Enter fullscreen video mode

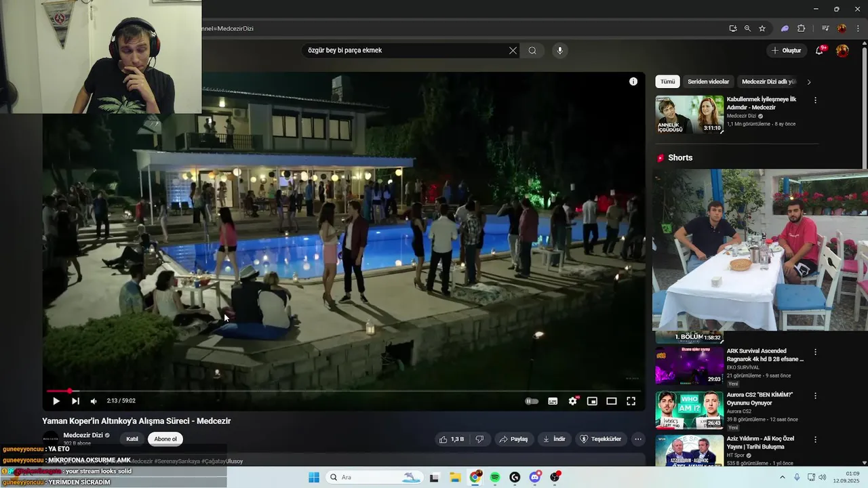tap(631, 401)
